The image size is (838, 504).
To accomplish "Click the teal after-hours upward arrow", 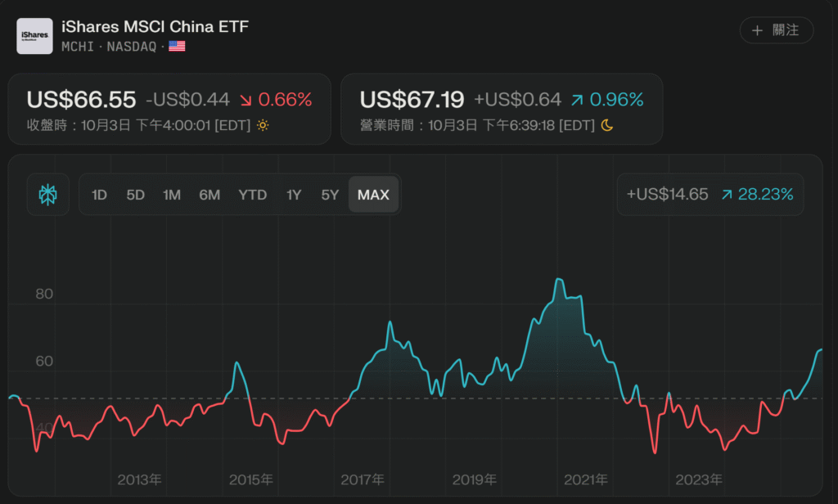I will click(x=578, y=100).
